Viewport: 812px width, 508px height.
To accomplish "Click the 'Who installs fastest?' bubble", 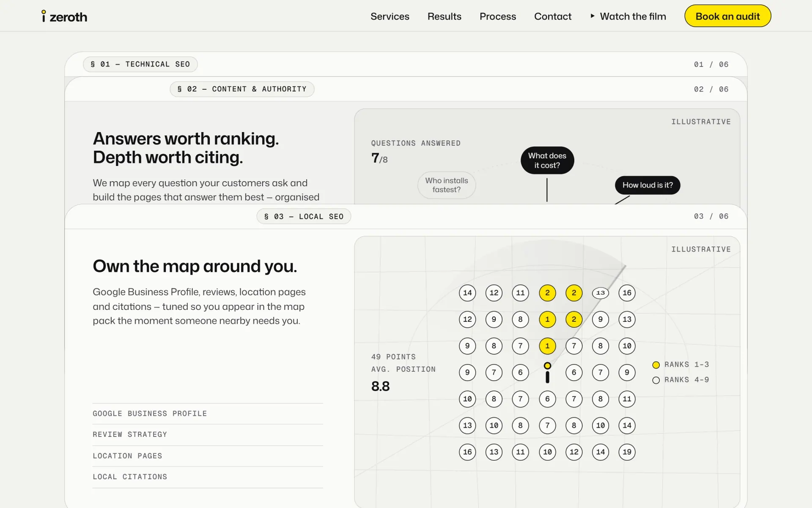I will [x=447, y=185].
